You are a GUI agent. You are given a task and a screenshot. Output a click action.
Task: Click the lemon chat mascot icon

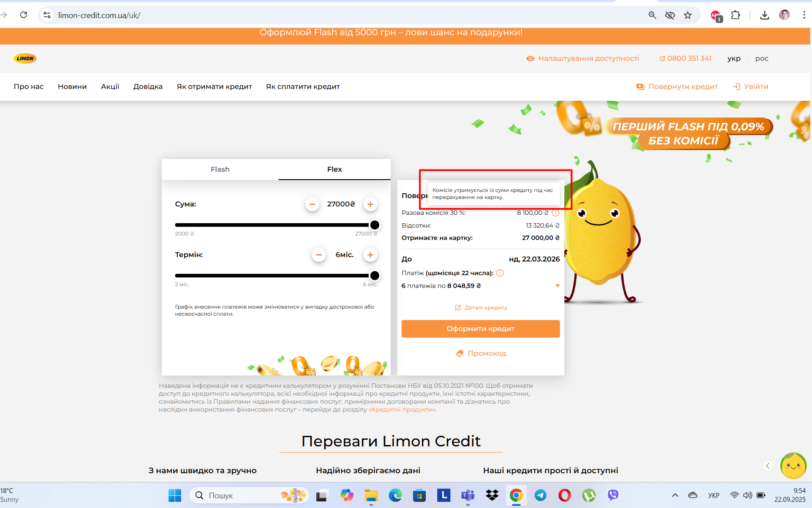point(793,466)
